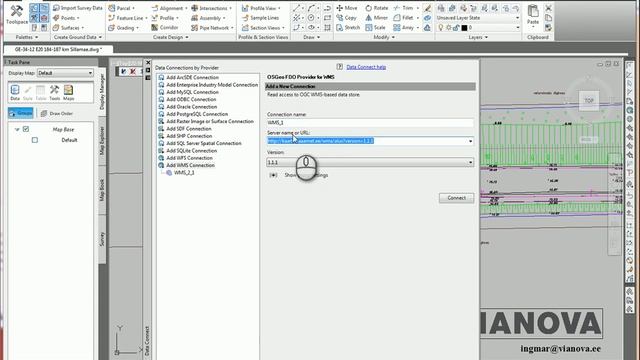Open the Assembly tool
640x360 pixels.
tap(209, 18)
